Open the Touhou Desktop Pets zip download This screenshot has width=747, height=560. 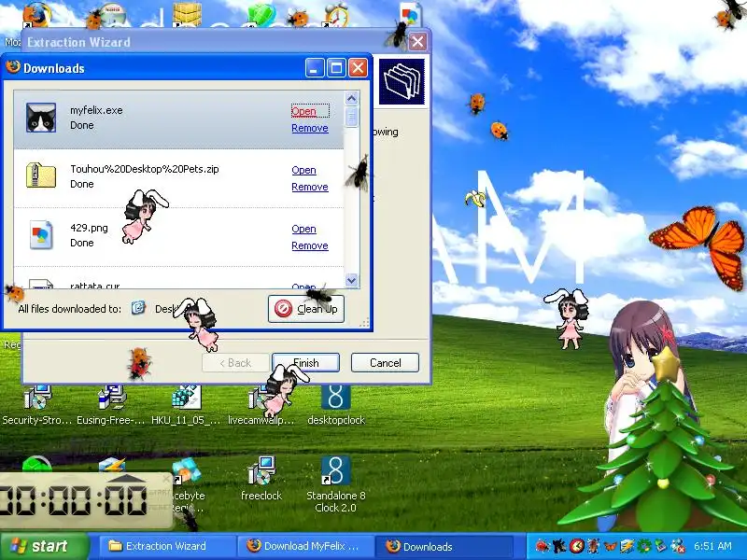304,170
